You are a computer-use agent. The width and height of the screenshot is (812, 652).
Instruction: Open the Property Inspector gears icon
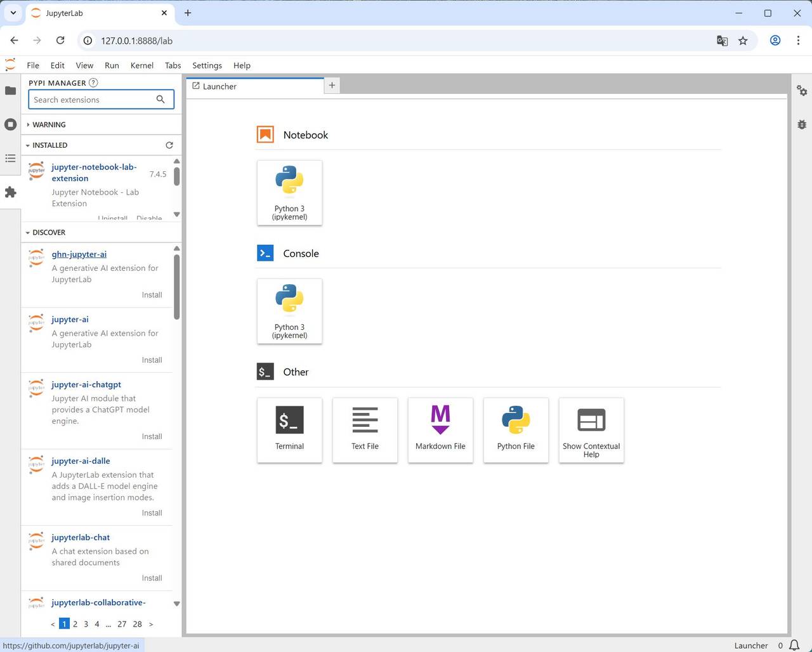802,91
